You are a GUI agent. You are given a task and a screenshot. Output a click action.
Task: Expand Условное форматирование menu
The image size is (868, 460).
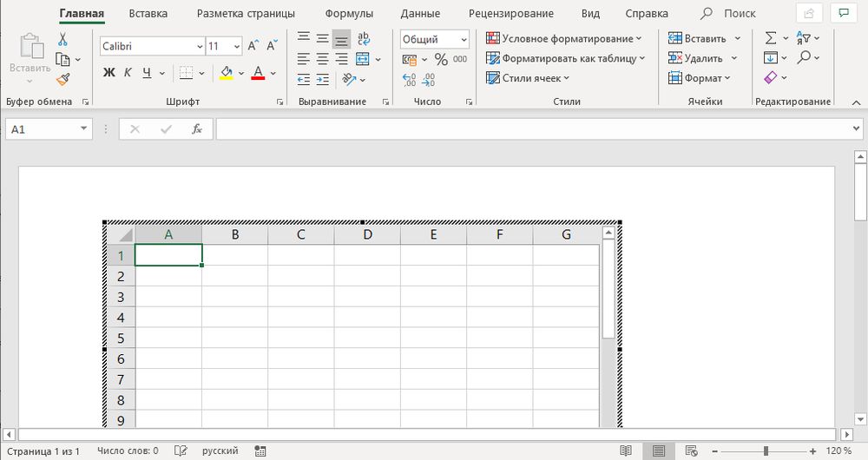pos(564,38)
